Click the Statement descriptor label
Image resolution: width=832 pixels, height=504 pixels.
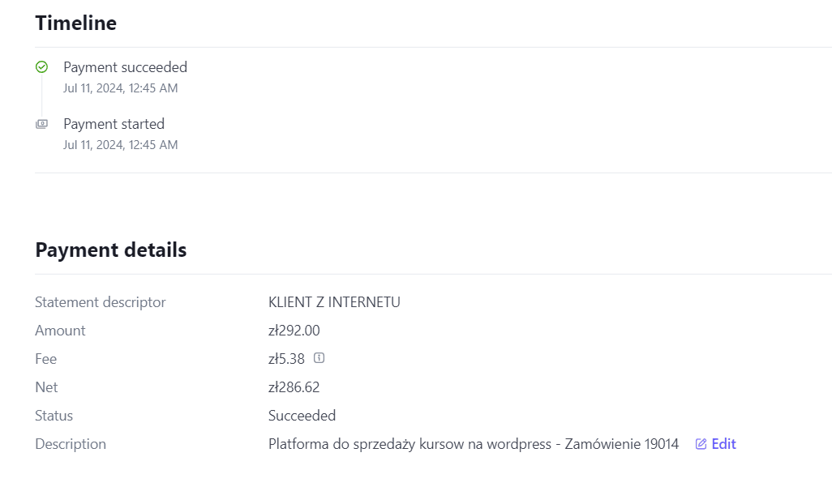coord(101,302)
